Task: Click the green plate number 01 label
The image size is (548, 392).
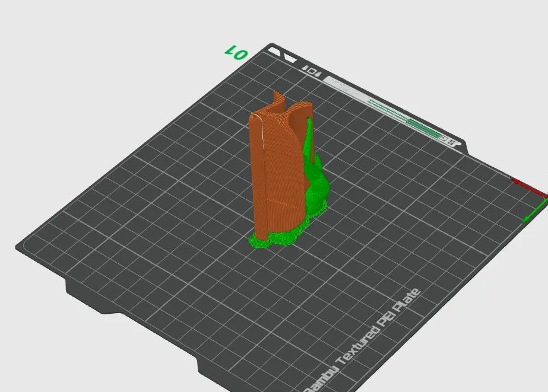Action: [x=236, y=52]
